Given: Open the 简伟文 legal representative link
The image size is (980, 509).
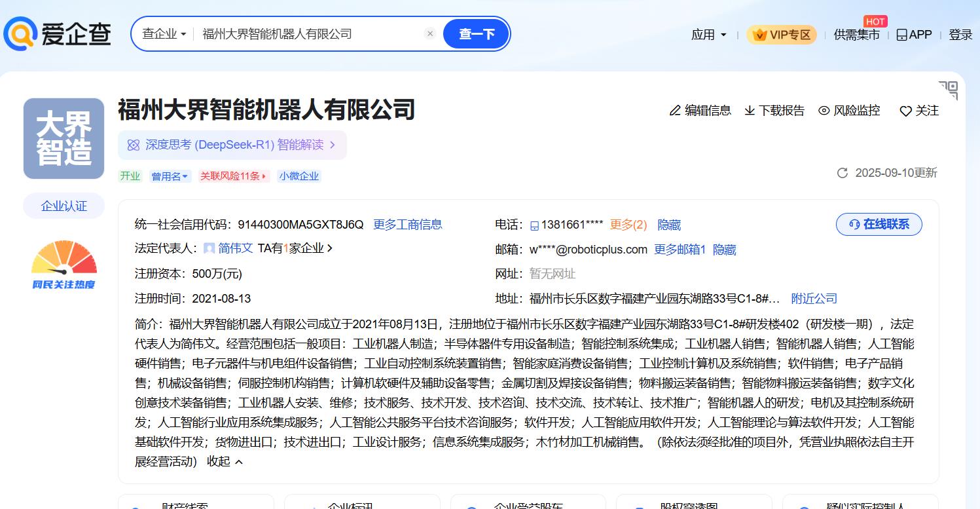Looking at the screenshot, I should (x=236, y=248).
